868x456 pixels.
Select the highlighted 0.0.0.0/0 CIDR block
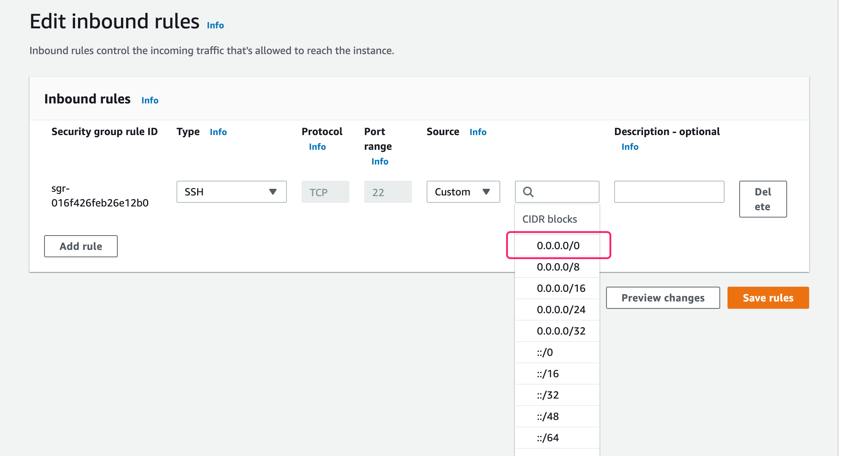558,245
